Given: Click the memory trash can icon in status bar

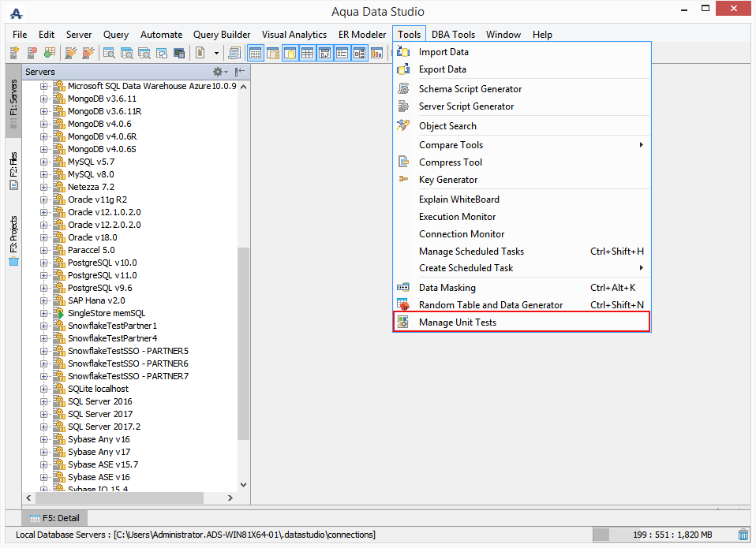Looking at the screenshot, I should (743, 535).
